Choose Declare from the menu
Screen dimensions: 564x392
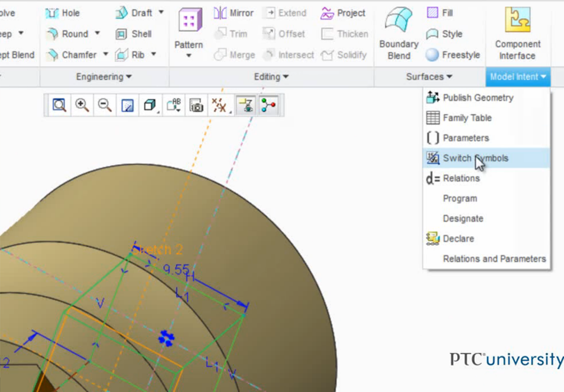tap(487, 239)
